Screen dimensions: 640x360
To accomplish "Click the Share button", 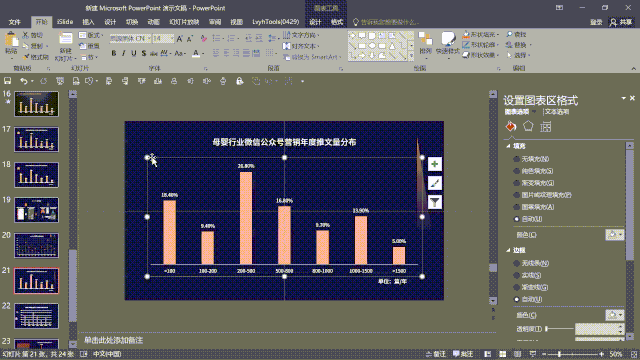I will click(x=621, y=22).
